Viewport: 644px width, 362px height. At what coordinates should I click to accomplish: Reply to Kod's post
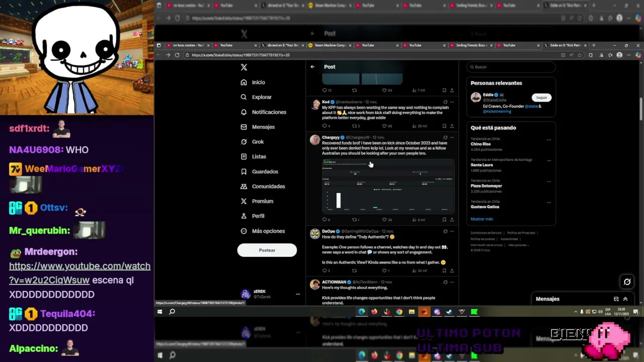(325, 126)
